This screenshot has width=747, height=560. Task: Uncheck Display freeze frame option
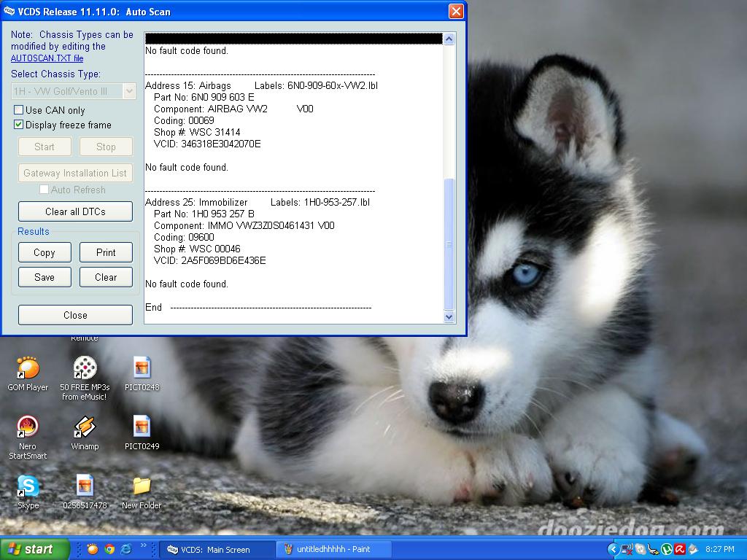19,125
